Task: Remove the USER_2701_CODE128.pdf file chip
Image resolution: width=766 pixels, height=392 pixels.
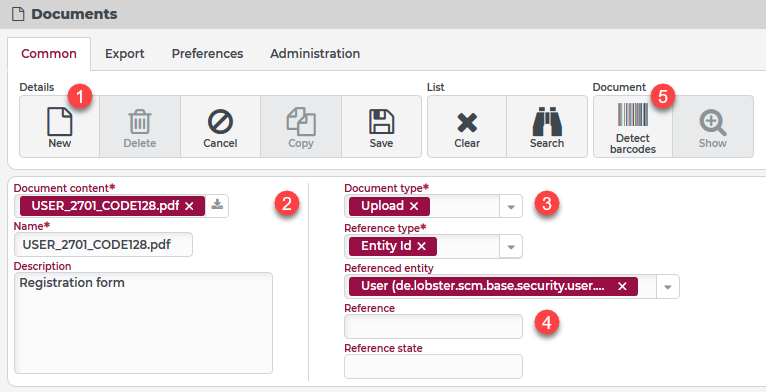Action: 190,206
